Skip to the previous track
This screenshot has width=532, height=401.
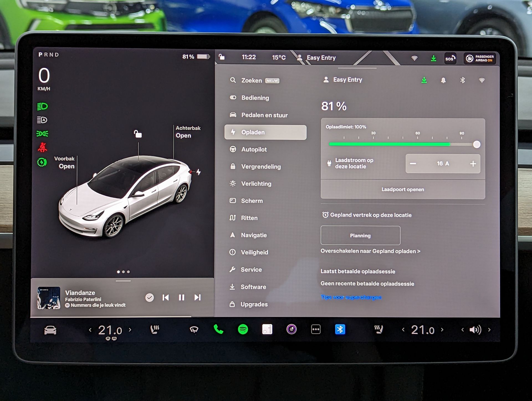[166, 298]
